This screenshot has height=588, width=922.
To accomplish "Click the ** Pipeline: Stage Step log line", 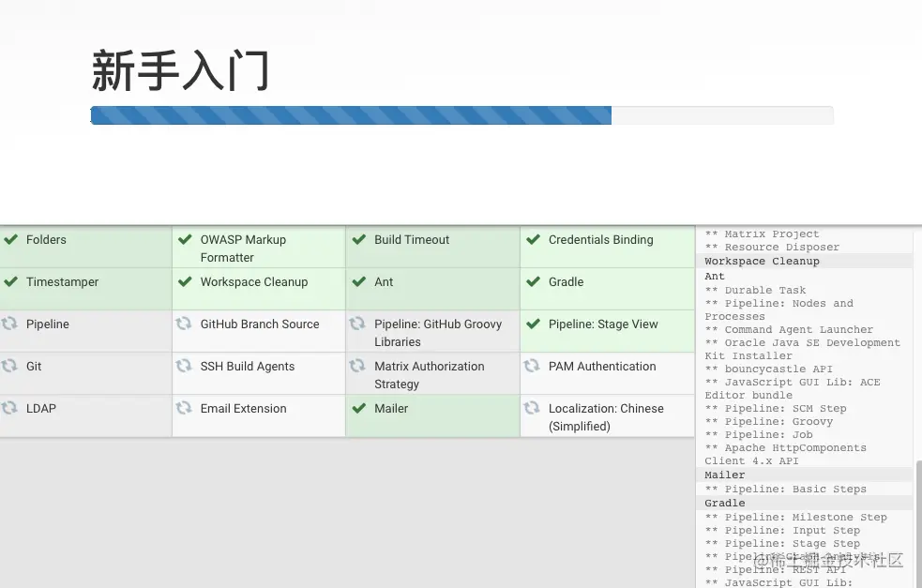I will pos(782,544).
